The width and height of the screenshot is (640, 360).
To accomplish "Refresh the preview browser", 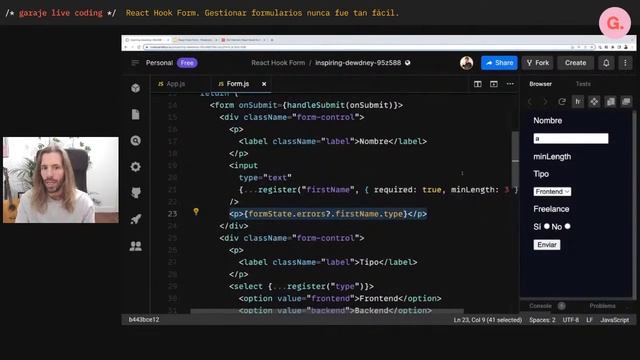I will tap(562, 102).
